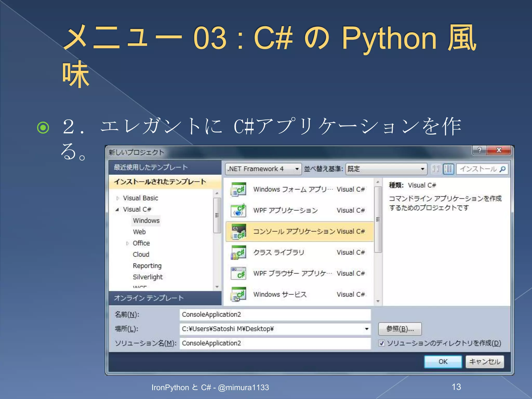The width and height of the screenshot is (532, 399).
Task: Click the template list scroll up arrow
Action: coord(378,182)
